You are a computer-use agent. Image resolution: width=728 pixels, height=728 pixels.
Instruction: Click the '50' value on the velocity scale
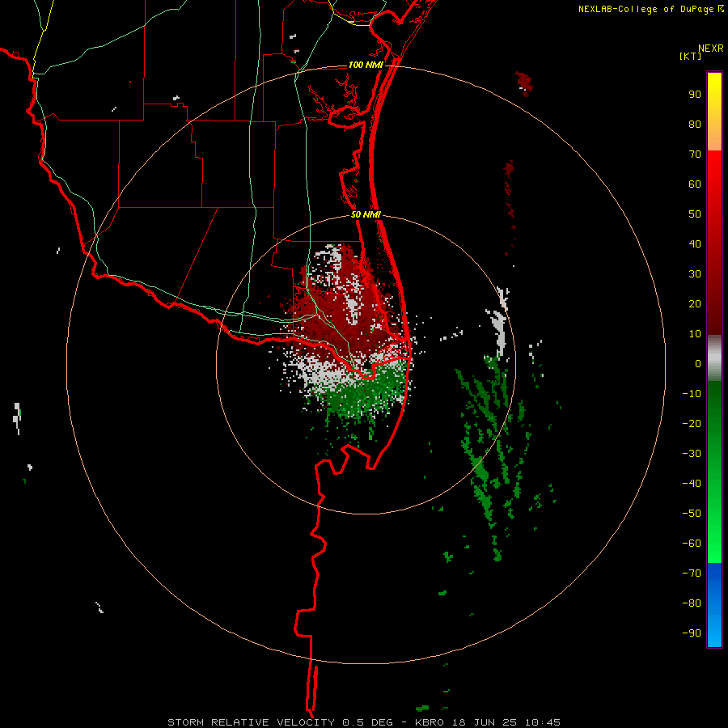point(695,214)
